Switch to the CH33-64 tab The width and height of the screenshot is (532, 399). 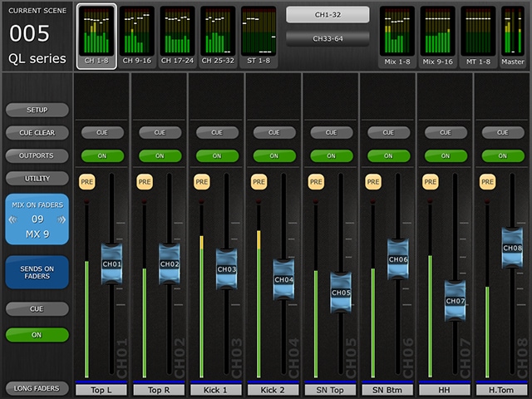click(327, 38)
